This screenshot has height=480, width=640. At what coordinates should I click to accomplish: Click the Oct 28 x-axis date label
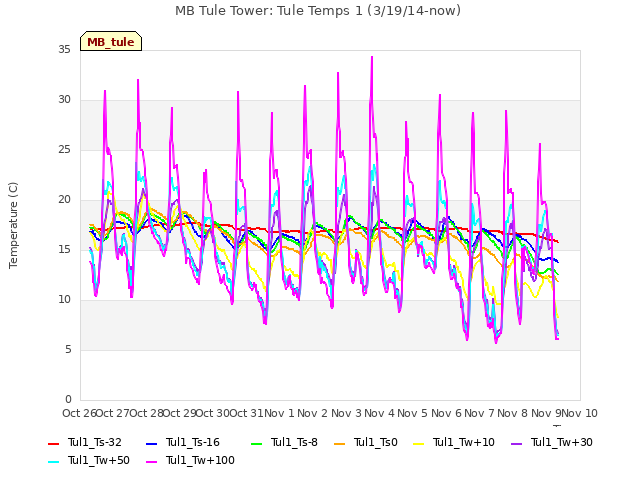tap(146, 413)
